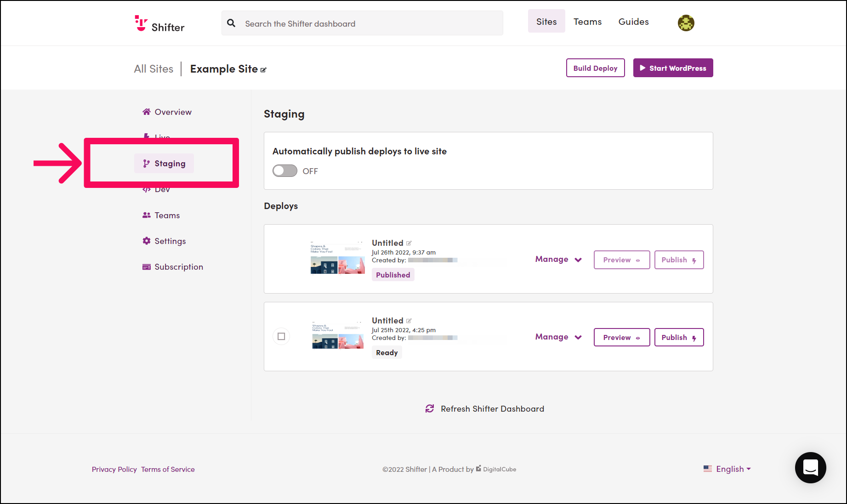Click the Shifter dashboard search field
847x504 pixels.
pyautogui.click(x=362, y=23)
